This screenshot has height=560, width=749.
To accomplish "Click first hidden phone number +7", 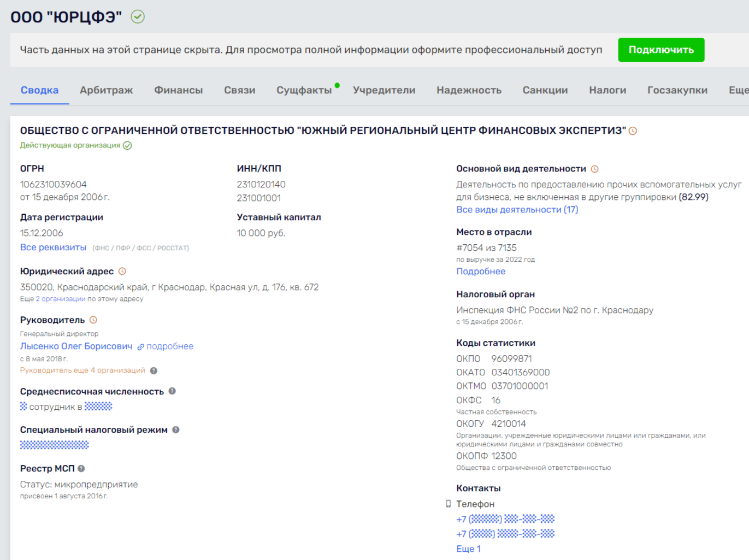I will pyautogui.click(x=505, y=519).
